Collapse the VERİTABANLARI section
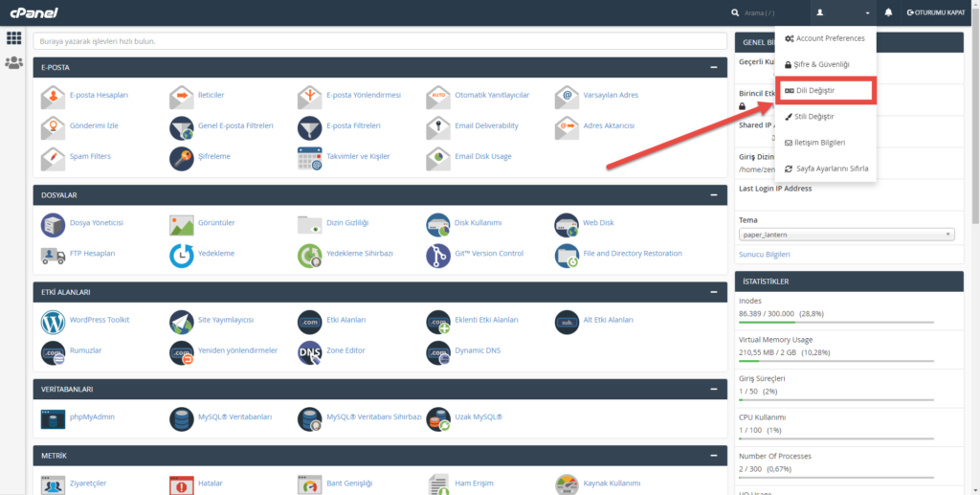Screen dimensions: 980x495 [x=714, y=389]
